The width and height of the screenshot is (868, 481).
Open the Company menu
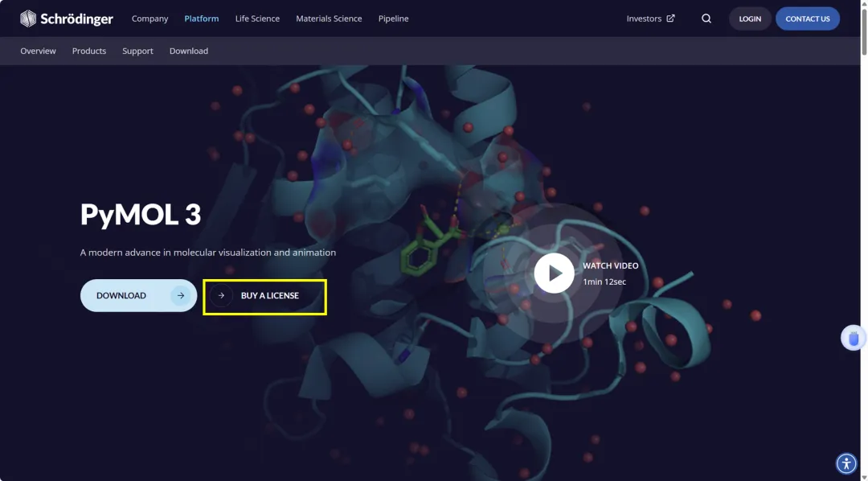pyautogui.click(x=150, y=18)
